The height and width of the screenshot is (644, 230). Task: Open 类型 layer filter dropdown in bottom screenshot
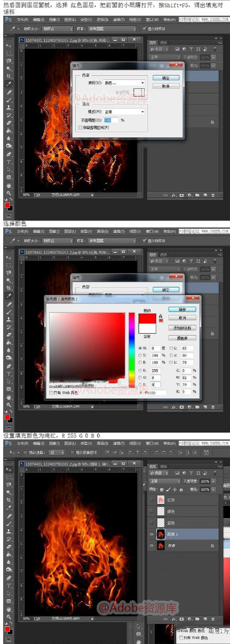(x=160, y=474)
